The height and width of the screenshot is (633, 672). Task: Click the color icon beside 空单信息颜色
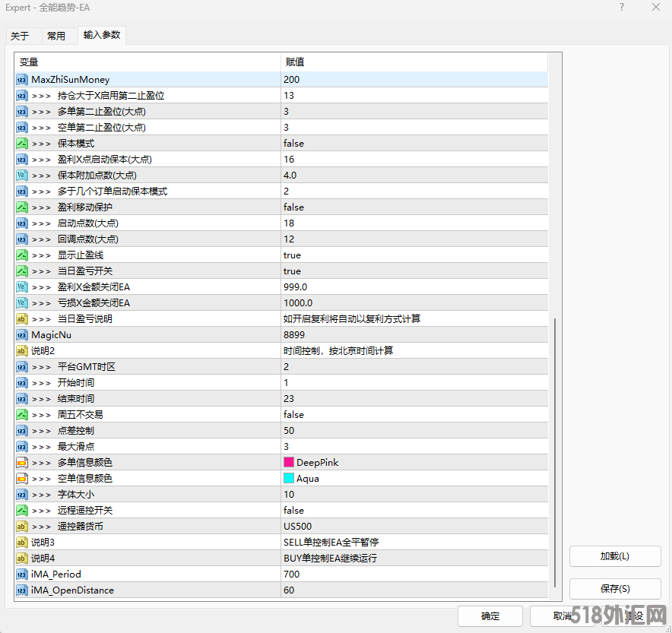tap(22, 479)
